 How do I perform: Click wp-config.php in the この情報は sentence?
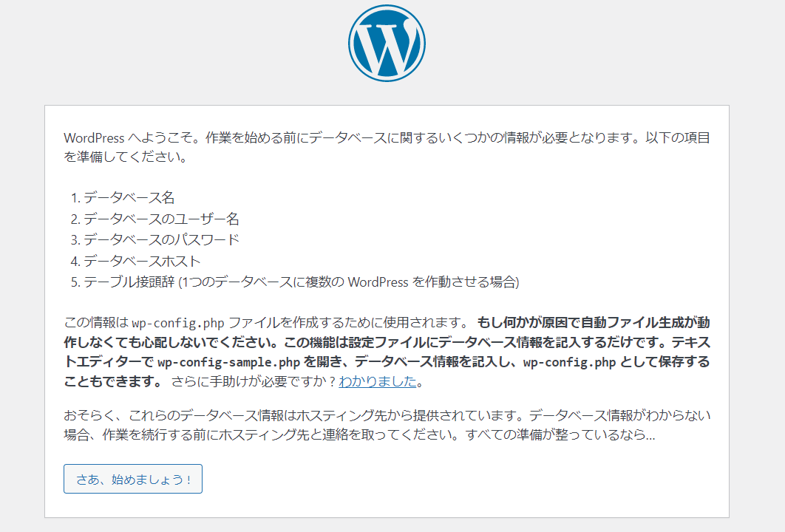point(177,323)
